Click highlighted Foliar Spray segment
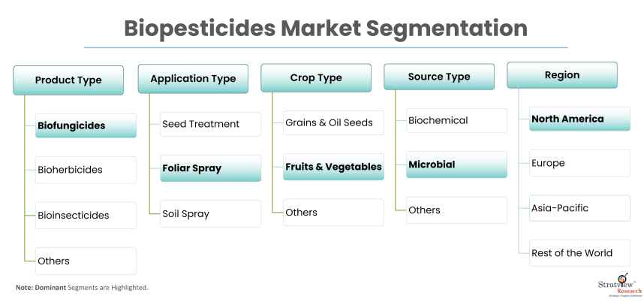This screenshot has width=644, height=308. click(x=210, y=168)
